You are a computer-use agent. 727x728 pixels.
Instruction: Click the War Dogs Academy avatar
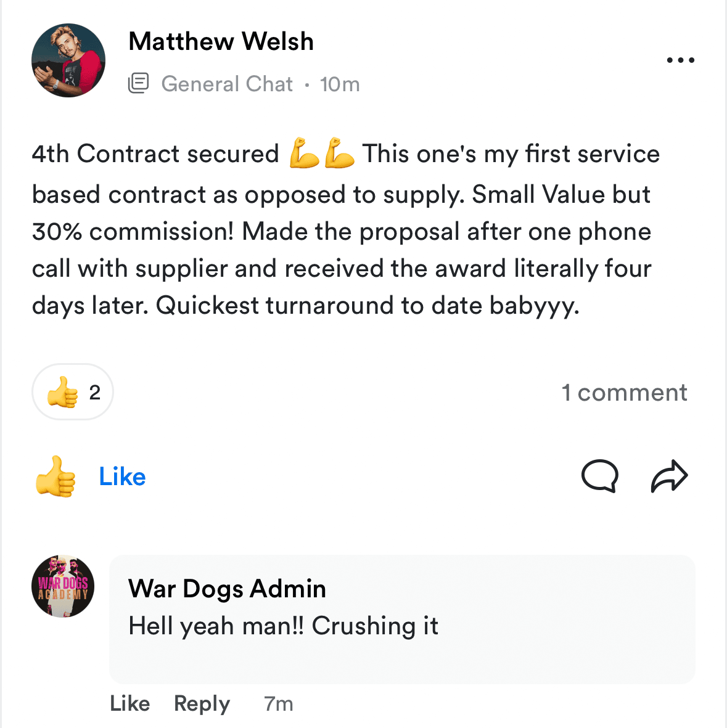tap(63, 586)
